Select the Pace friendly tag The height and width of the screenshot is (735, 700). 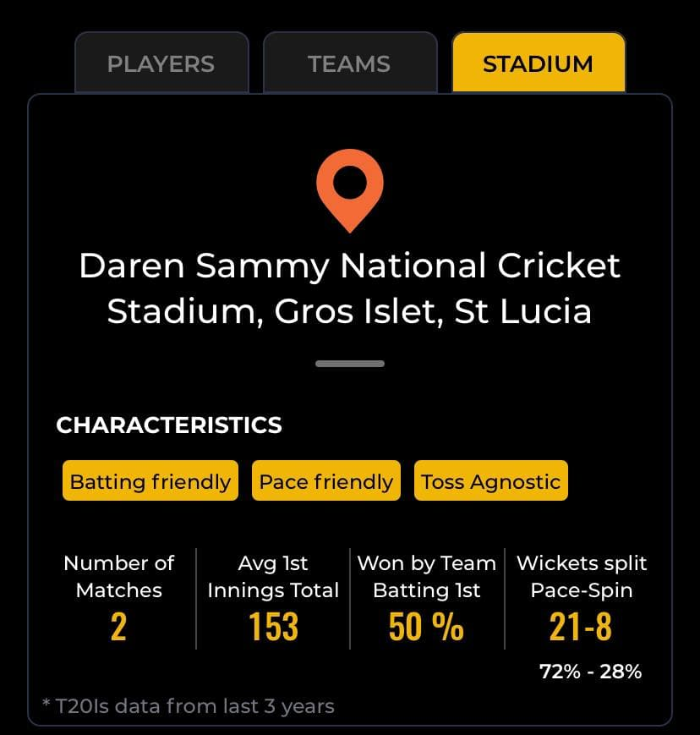pos(326,481)
